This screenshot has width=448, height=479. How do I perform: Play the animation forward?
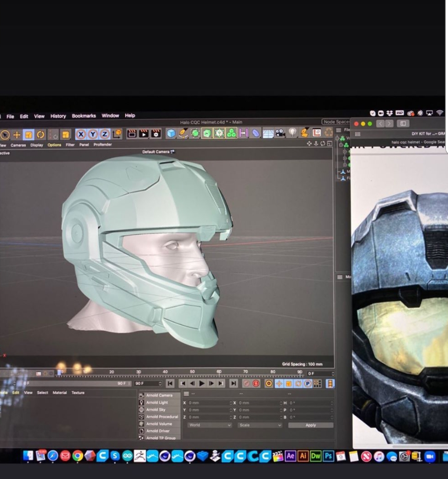pos(202,383)
